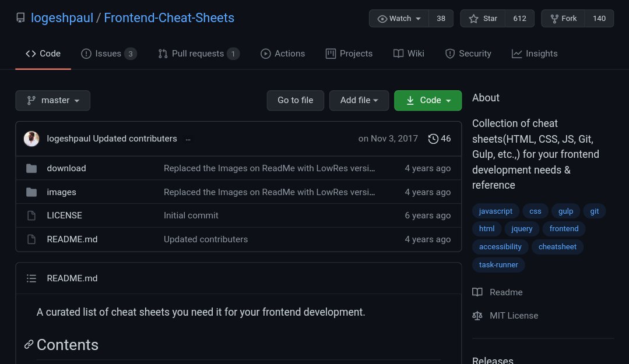Viewport: 629px width, 364px height.
Task: Select the gulp topic tag
Action: 565,211
